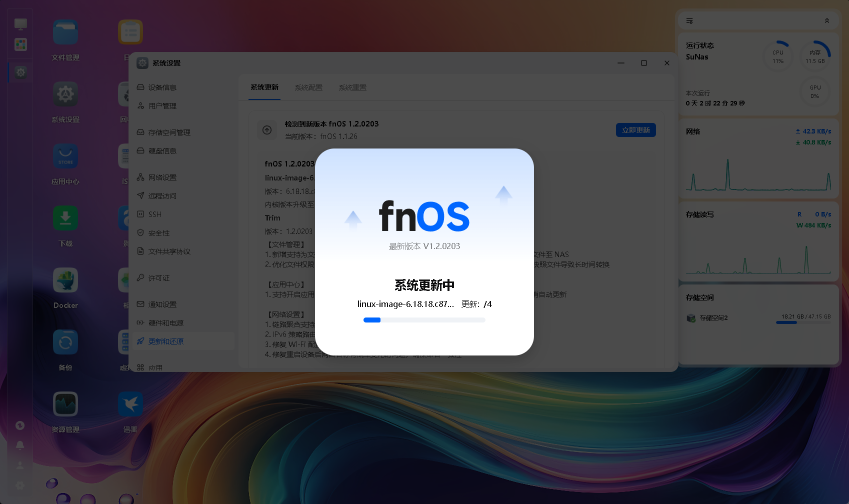Screen dimensions: 849x504
Task: Switch to the 系统配置 tab
Action: [x=308, y=87]
